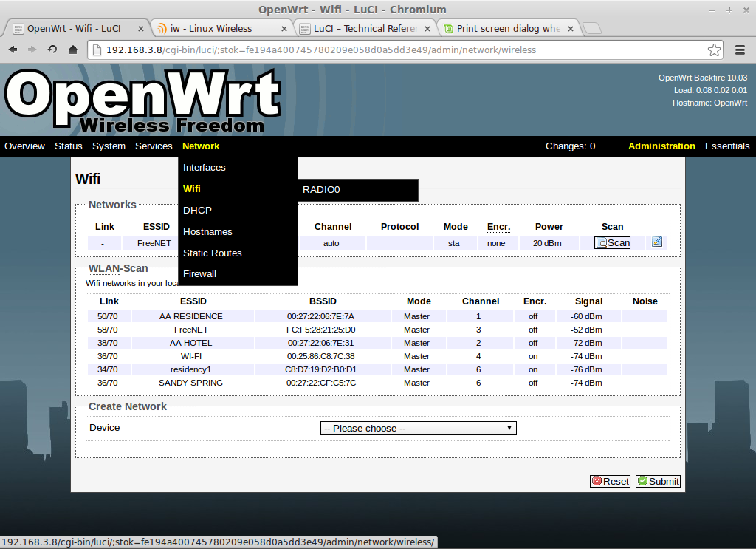756x549 pixels.
Task: Close the LuCI Technical Reference tab
Action: pyautogui.click(x=427, y=29)
